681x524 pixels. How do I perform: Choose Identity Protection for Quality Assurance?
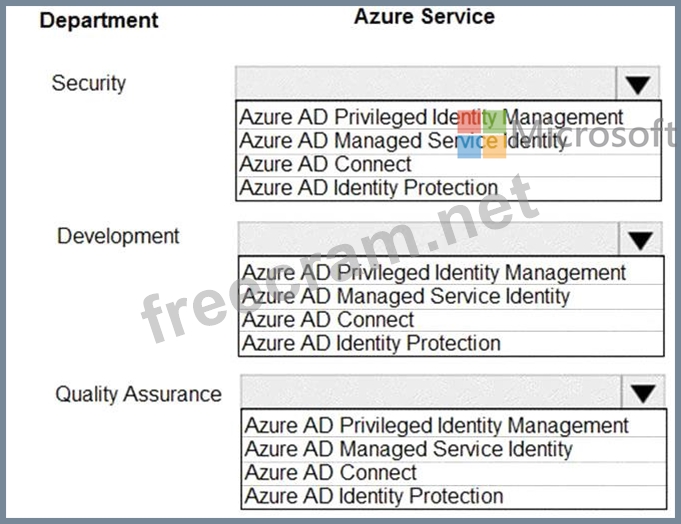(x=375, y=495)
